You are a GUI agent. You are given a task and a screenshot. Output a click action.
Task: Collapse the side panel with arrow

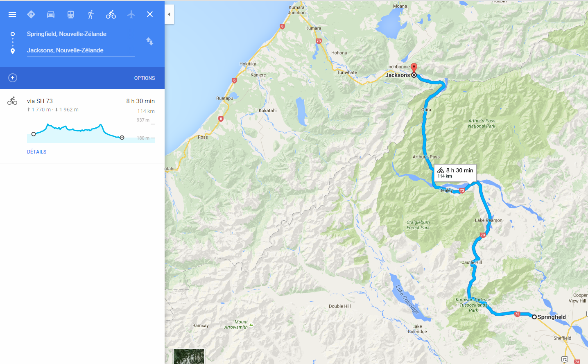tap(169, 14)
